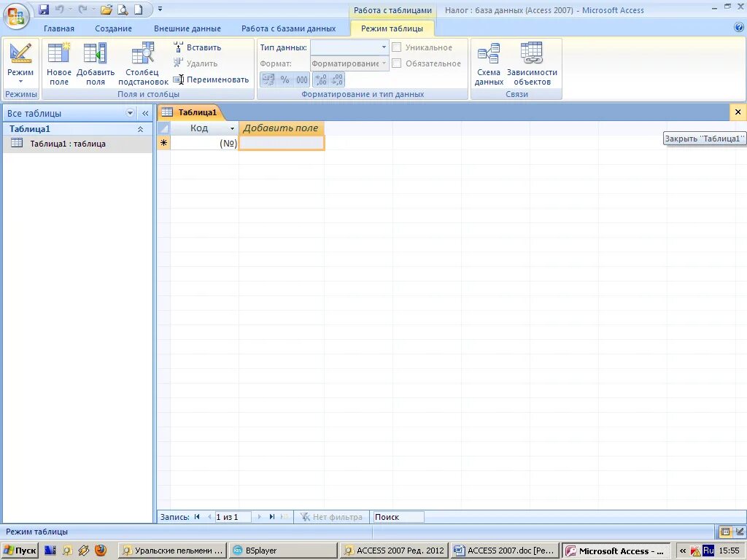This screenshot has width=747, height=560.
Task: Switch to the Главная ribbon tab
Action: (x=59, y=28)
